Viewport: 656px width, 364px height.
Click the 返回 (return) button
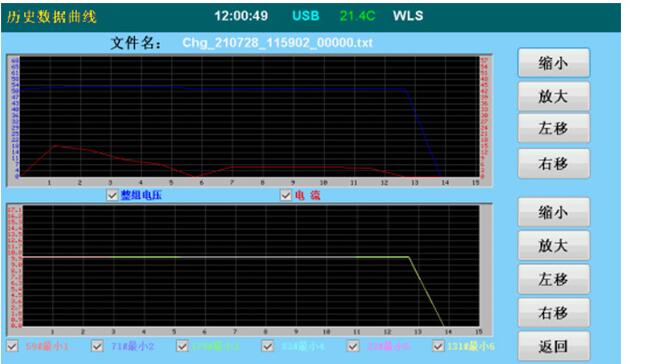pyautogui.click(x=554, y=346)
